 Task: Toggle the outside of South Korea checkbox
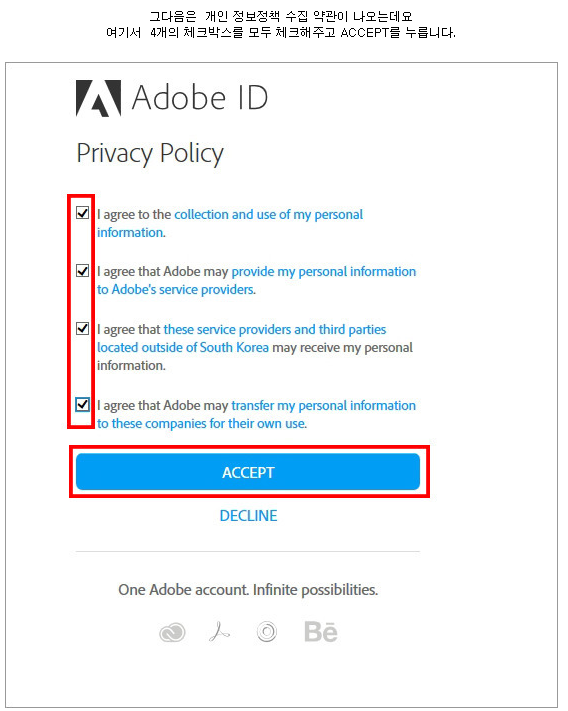coord(83,328)
